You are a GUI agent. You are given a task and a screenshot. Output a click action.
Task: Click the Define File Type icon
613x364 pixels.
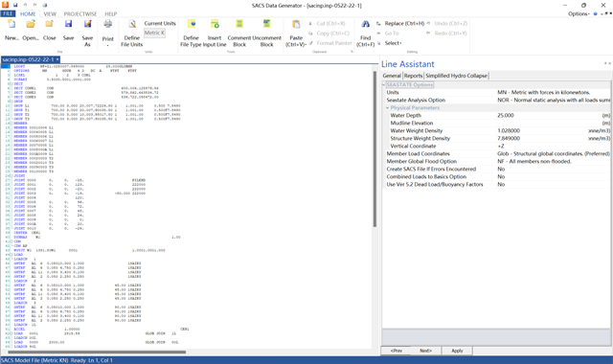(x=192, y=25)
